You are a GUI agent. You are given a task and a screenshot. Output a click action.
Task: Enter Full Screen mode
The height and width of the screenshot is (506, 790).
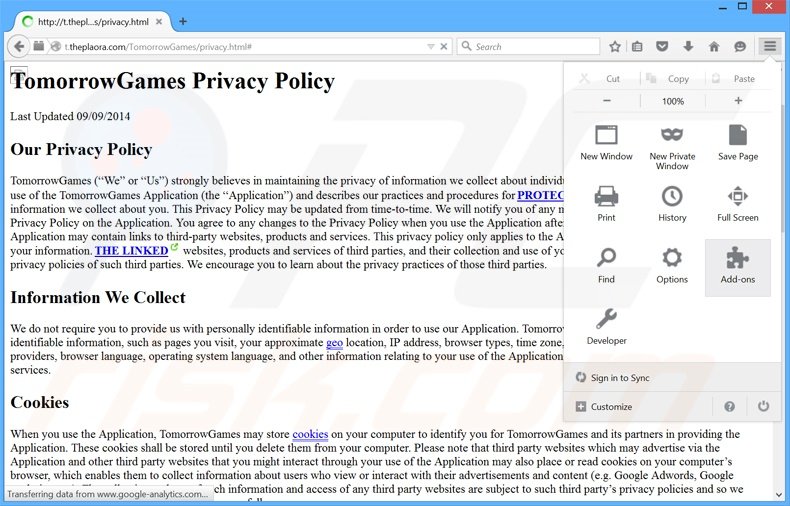click(737, 204)
